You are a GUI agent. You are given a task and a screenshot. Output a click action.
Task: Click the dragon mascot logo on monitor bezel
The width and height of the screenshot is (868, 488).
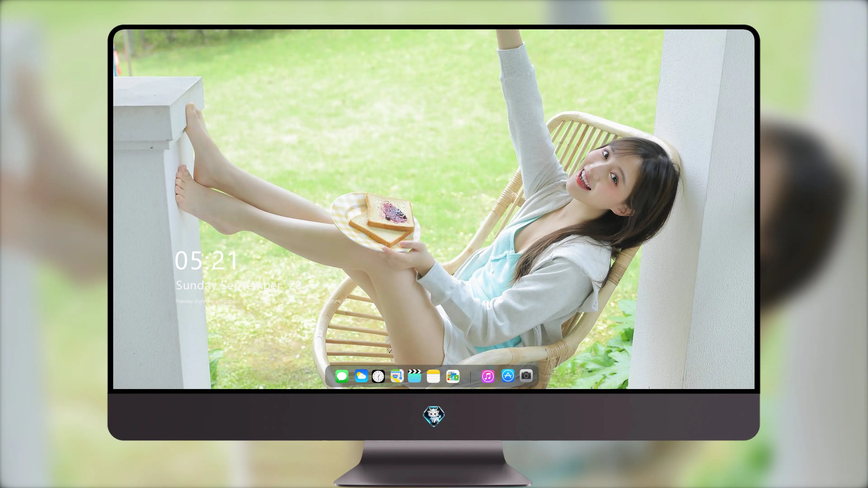coord(434,416)
